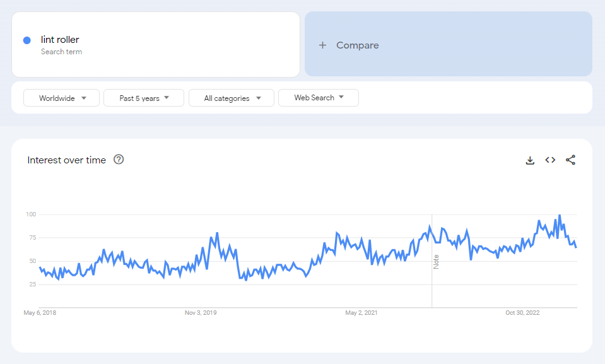Image resolution: width=605 pixels, height=364 pixels.
Task: Select the lint roller search term card
Action: coord(155,44)
